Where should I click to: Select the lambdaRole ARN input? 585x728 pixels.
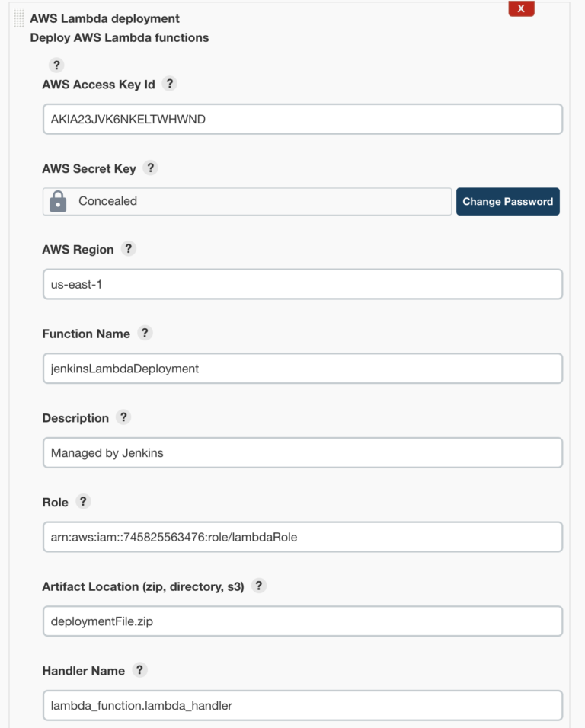click(x=302, y=537)
